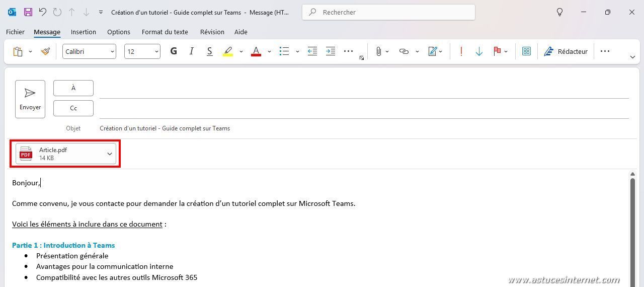Viewport: 644px width, 287px height.
Task: Open the Signature pen icon menu
Action: (435, 51)
